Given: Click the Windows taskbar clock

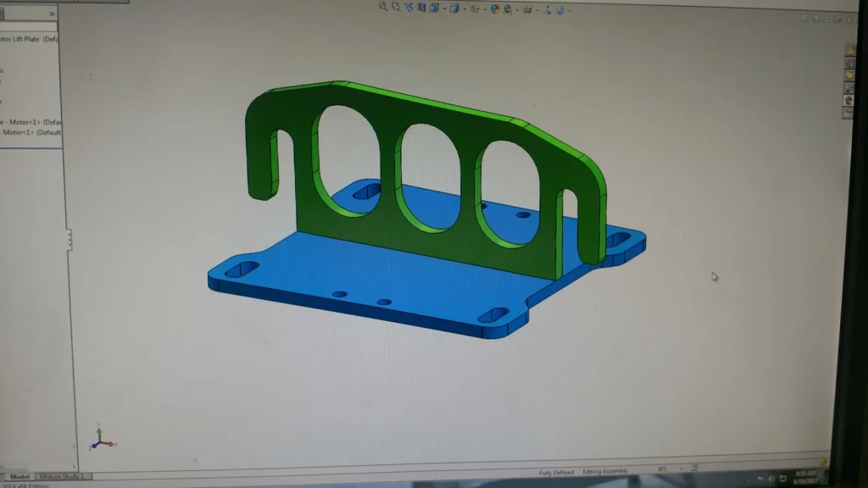Looking at the screenshot, I should tap(805, 477).
